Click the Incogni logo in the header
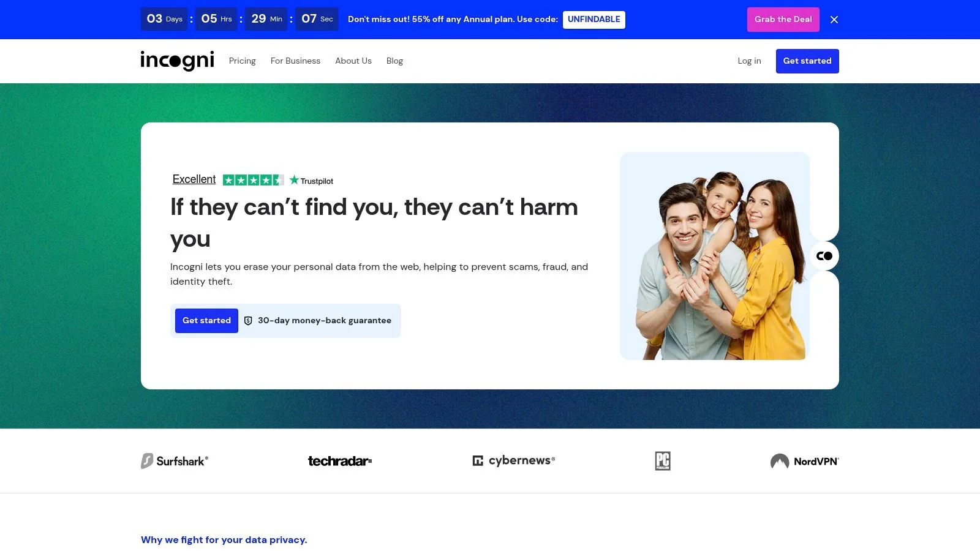980x551 pixels. 177,61
